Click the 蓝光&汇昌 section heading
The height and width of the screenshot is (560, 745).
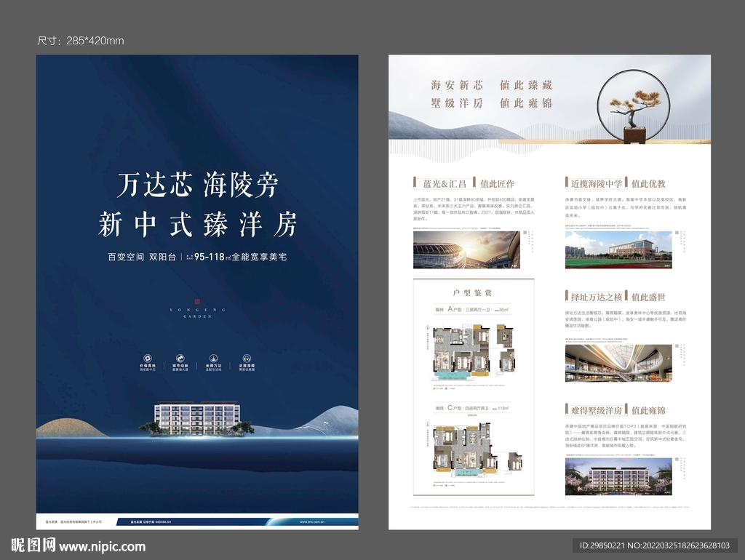(445, 184)
